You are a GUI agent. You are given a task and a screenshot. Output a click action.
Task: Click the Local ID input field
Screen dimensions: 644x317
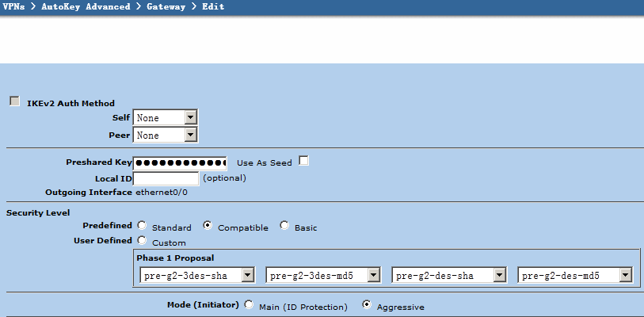pyautogui.click(x=166, y=178)
